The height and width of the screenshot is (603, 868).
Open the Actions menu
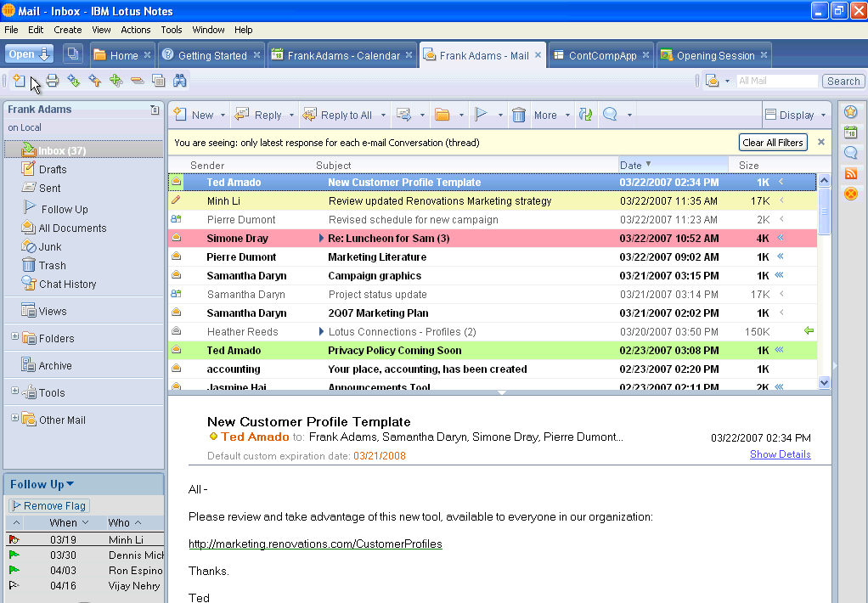click(x=135, y=30)
